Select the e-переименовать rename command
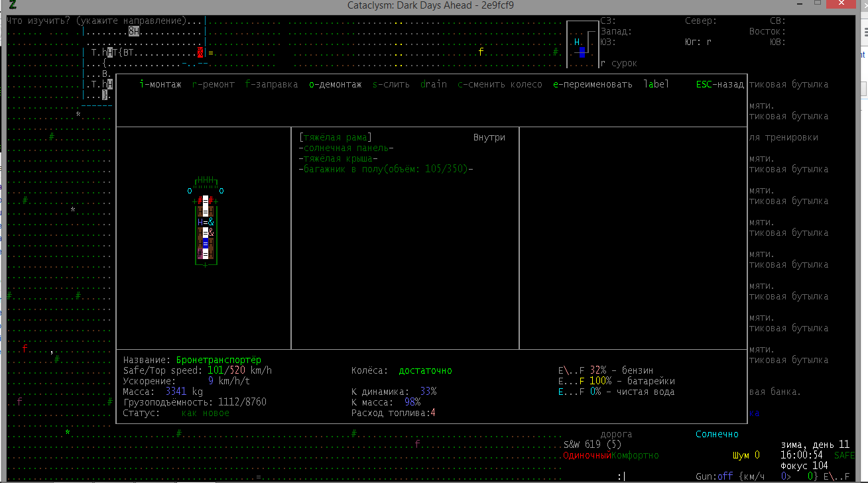868x483 pixels. coord(593,85)
